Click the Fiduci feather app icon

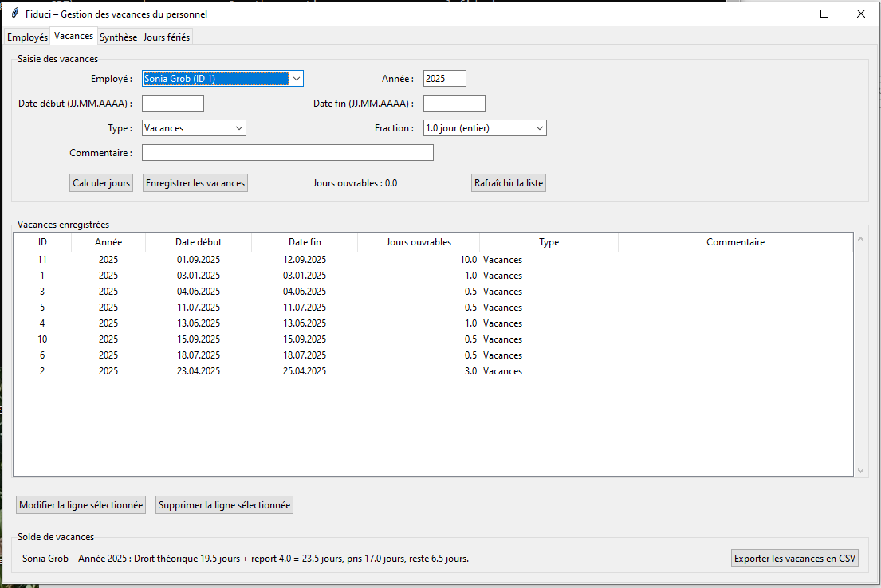point(14,14)
